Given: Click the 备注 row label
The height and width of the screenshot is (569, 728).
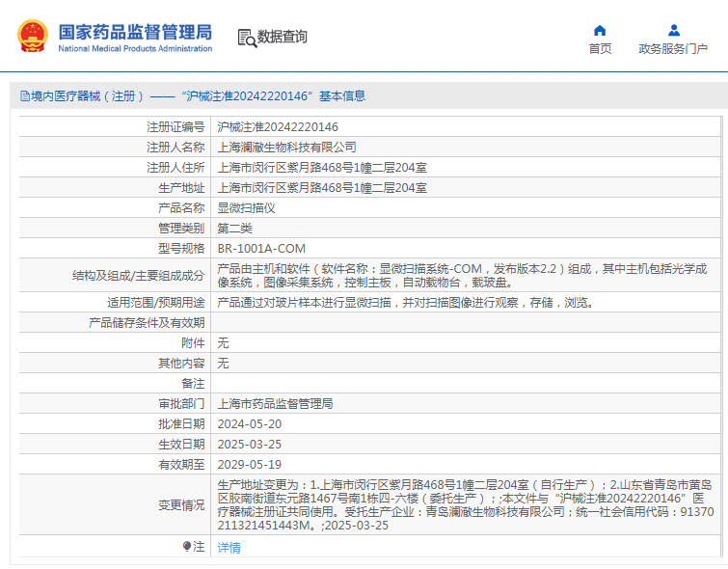Looking at the screenshot, I should coord(193,384).
